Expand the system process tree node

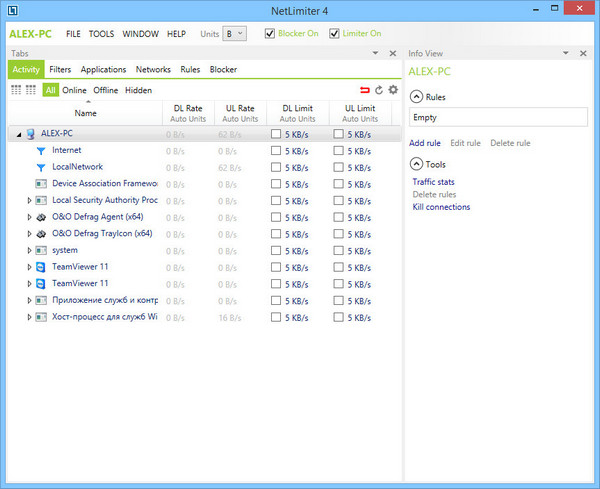click(x=29, y=251)
